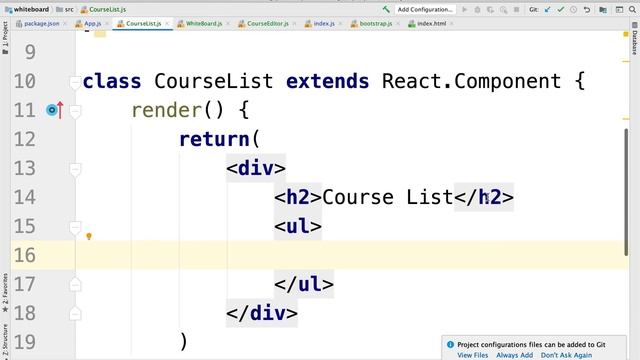Viewport: 640px width, 360px height.
Task: Click the closing </div> tag
Action: (x=262, y=313)
